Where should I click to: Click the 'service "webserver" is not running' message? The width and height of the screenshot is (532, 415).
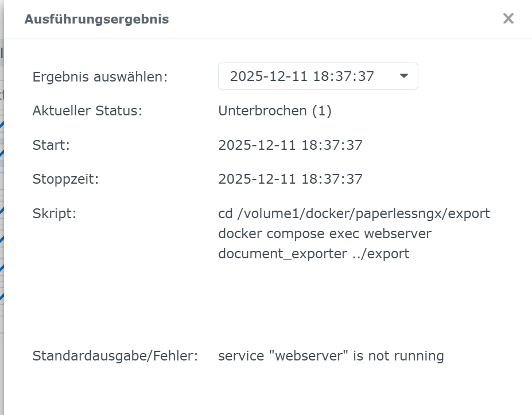[x=331, y=356]
